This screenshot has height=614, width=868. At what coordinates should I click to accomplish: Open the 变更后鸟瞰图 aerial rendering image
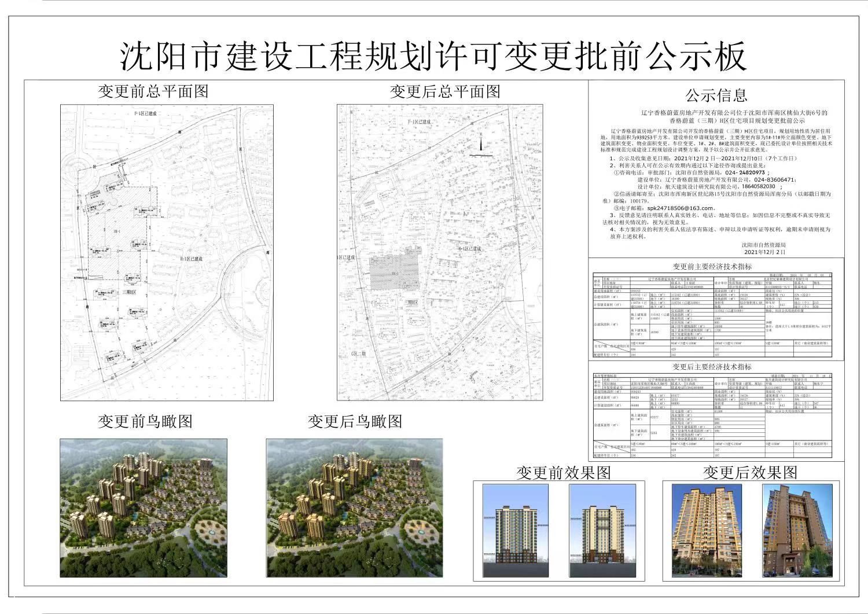(354, 508)
